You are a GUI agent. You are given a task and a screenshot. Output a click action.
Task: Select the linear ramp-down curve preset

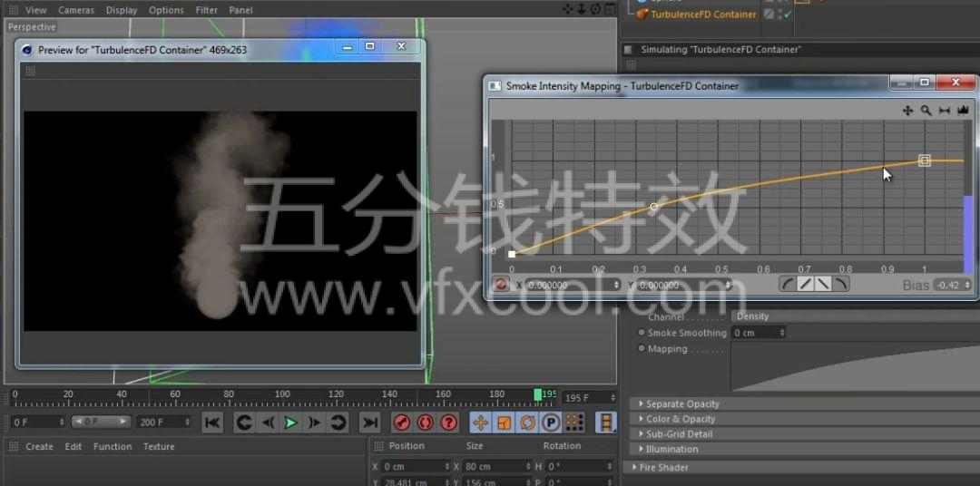[823, 285]
